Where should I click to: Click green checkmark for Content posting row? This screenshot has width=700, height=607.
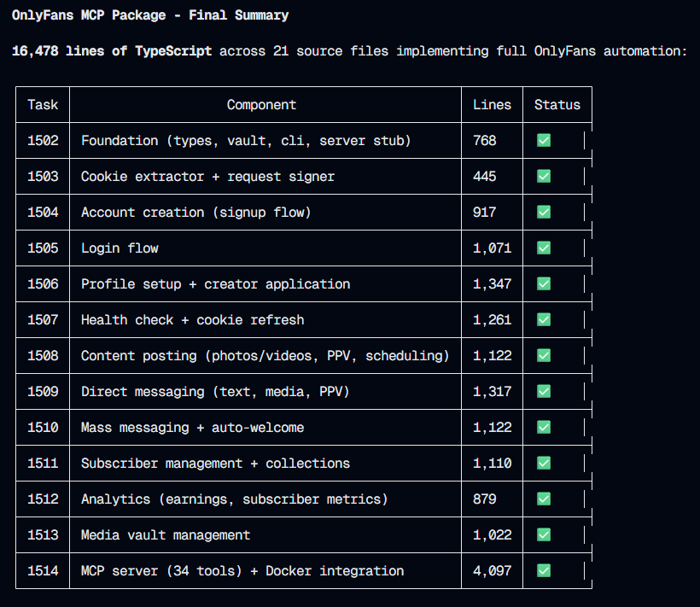(x=544, y=355)
